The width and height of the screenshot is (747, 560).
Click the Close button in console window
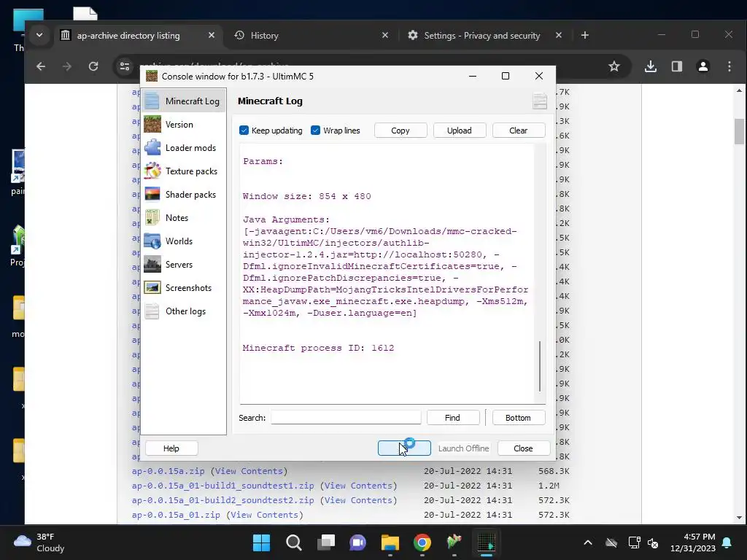[x=523, y=448]
